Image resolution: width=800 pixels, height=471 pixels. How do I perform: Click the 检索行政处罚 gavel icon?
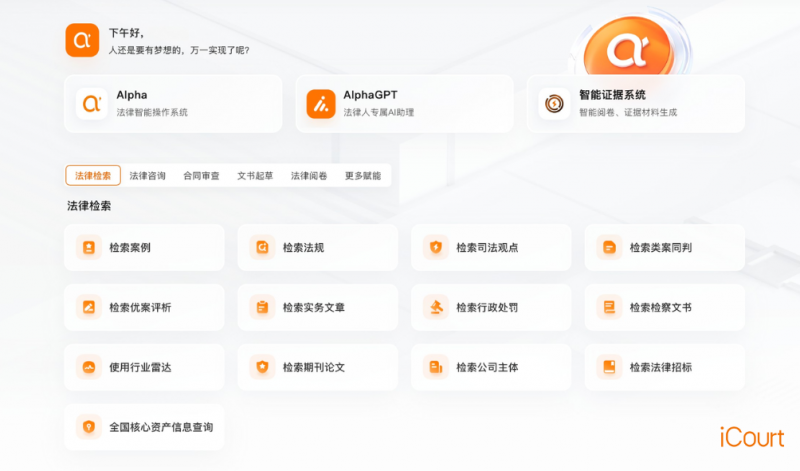coord(436,307)
